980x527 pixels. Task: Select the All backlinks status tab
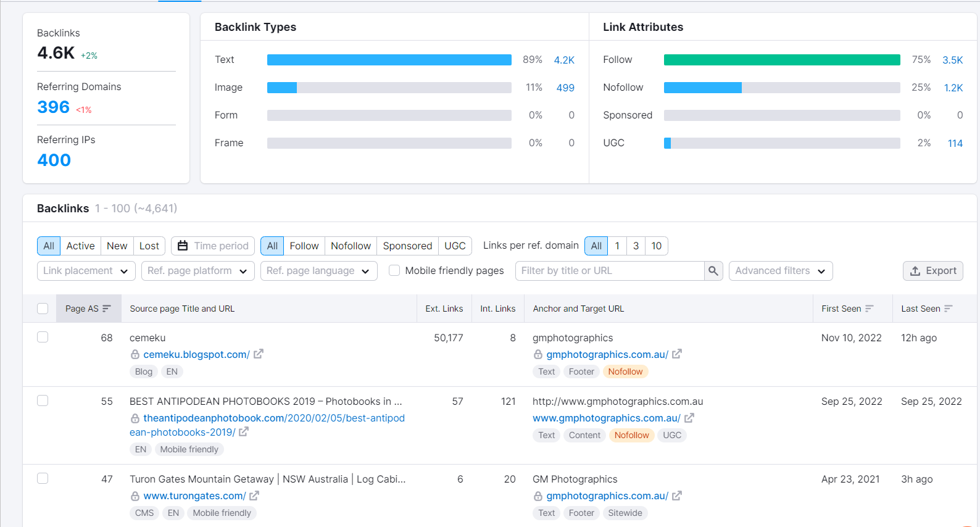pos(49,246)
